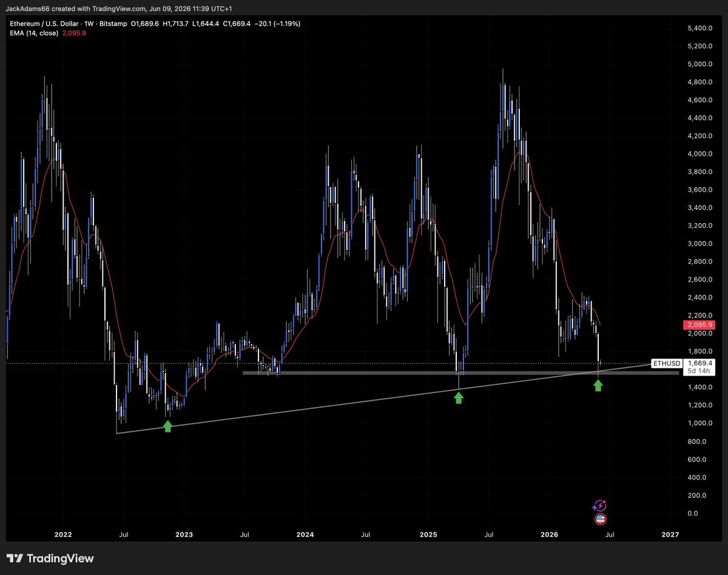Select the green up arrow below latest 2026 candle
The height and width of the screenshot is (575, 728).
point(598,385)
